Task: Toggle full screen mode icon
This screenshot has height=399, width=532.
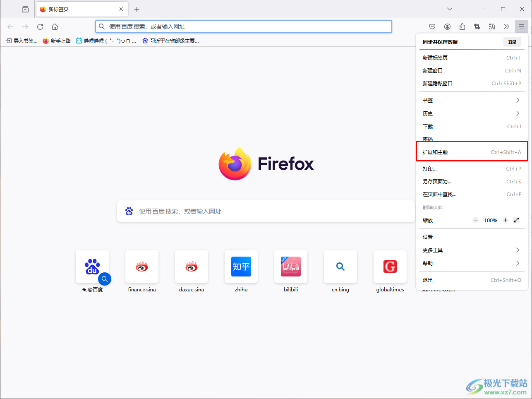Action: click(x=516, y=220)
